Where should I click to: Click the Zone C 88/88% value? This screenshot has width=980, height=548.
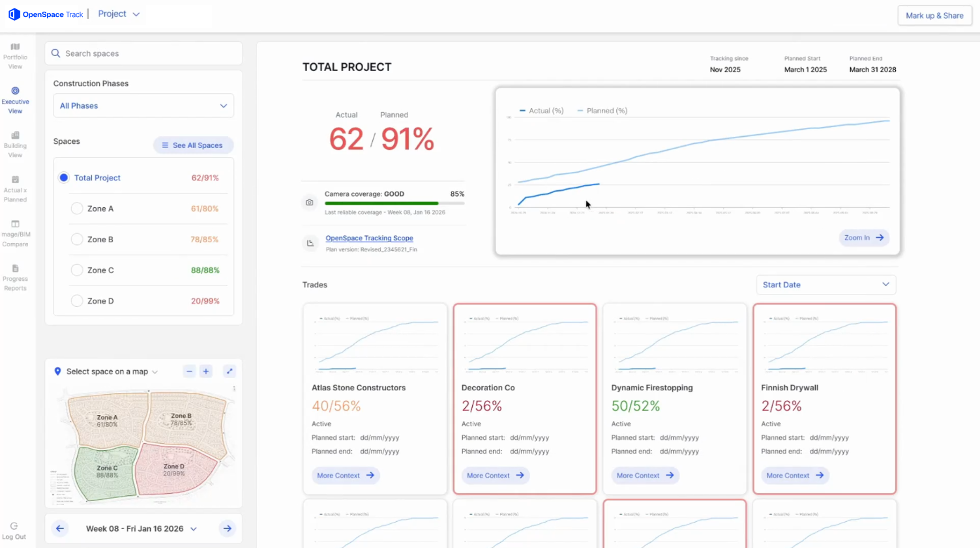click(205, 270)
